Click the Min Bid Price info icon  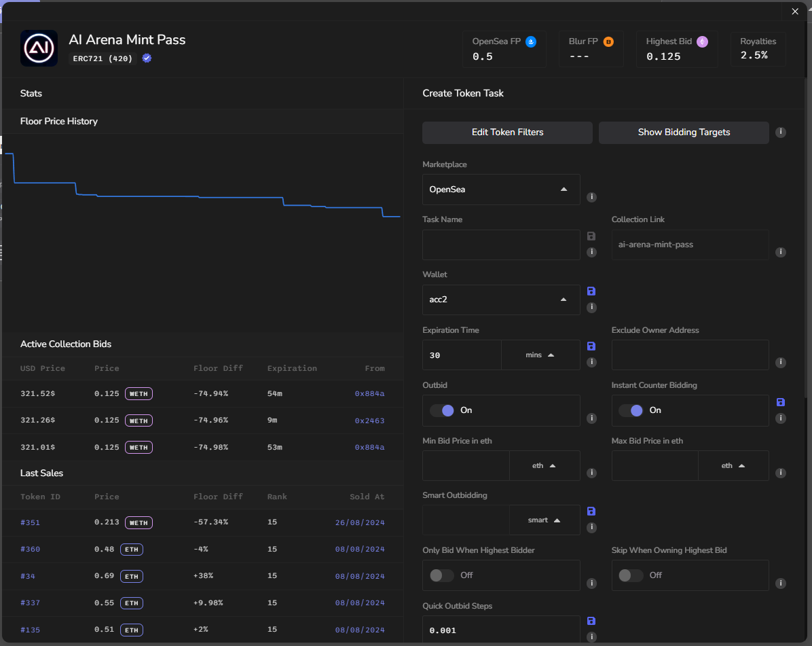(591, 473)
